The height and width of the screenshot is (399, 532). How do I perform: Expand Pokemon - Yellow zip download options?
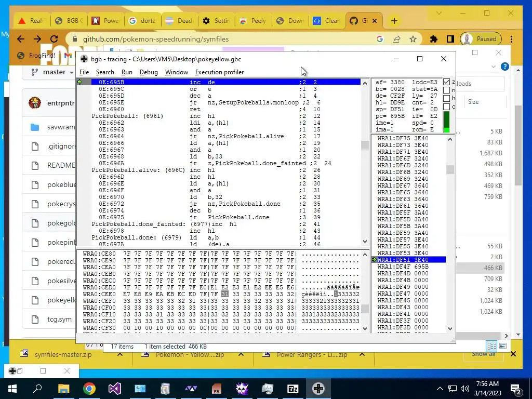coord(241,354)
